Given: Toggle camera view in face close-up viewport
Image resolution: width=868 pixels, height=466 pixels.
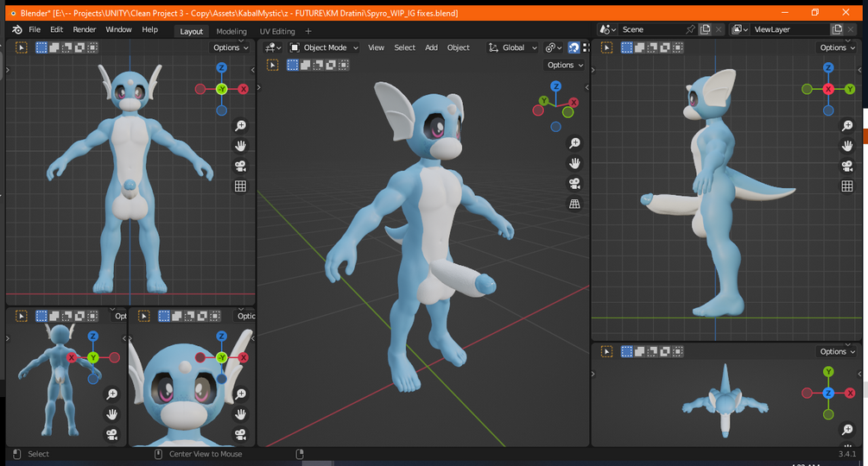Looking at the screenshot, I should point(240,434).
